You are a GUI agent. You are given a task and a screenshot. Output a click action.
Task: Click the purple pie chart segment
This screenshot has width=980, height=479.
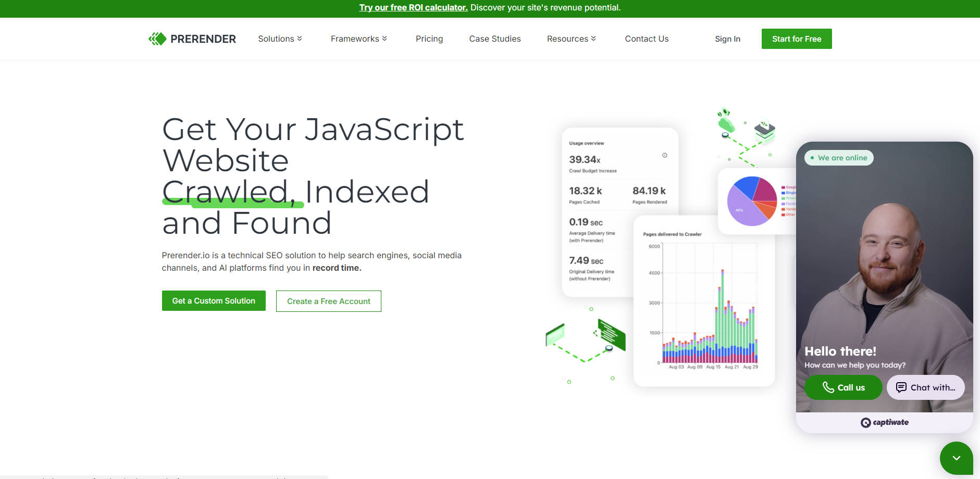[742, 211]
